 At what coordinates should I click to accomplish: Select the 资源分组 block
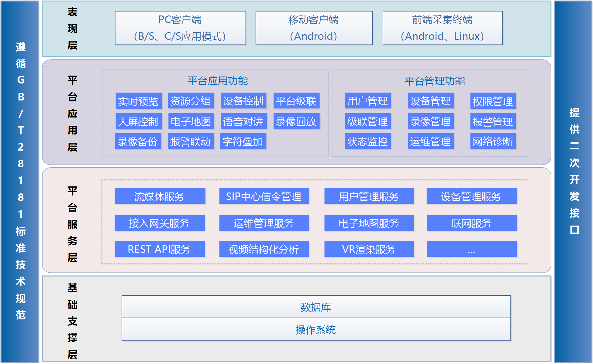point(191,101)
